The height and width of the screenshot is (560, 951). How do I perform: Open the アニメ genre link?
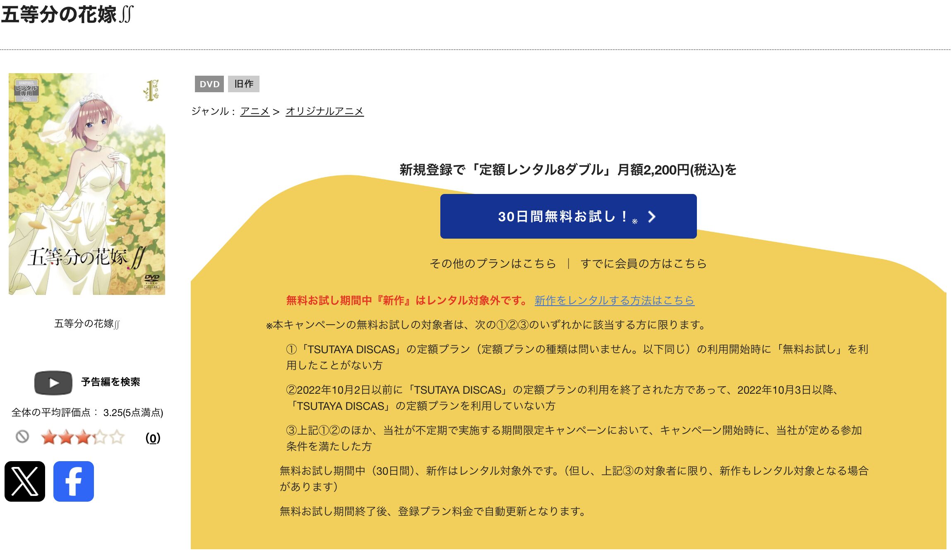click(255, 111)
